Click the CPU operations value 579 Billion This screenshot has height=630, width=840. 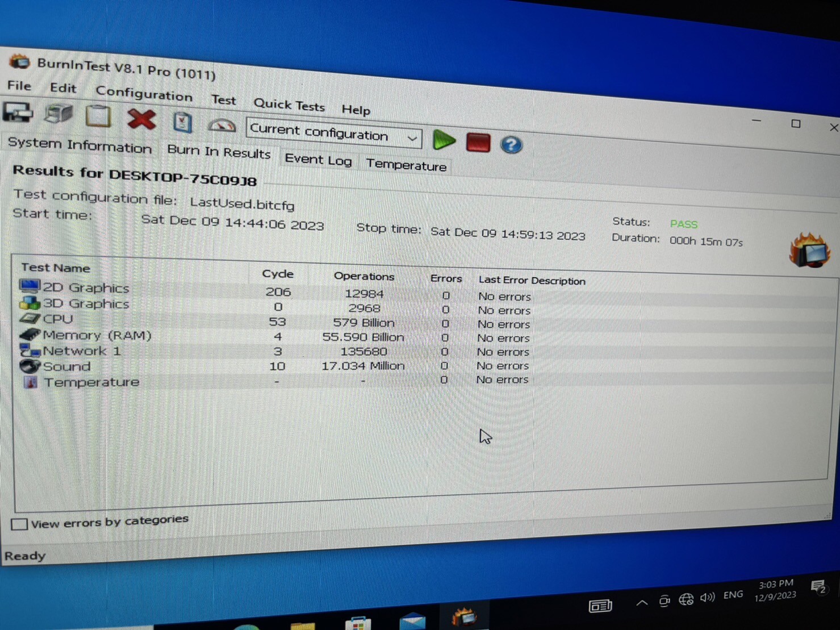363,323
